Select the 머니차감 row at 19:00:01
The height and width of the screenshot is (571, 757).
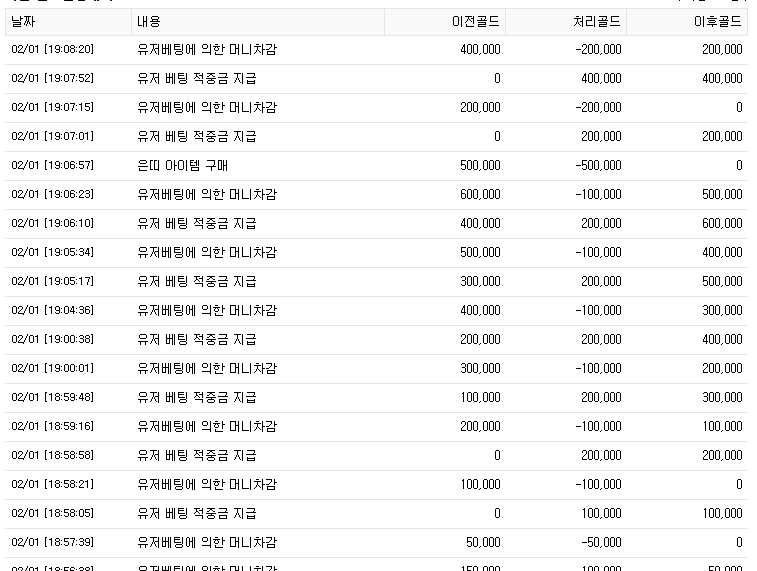click(377, 368)
